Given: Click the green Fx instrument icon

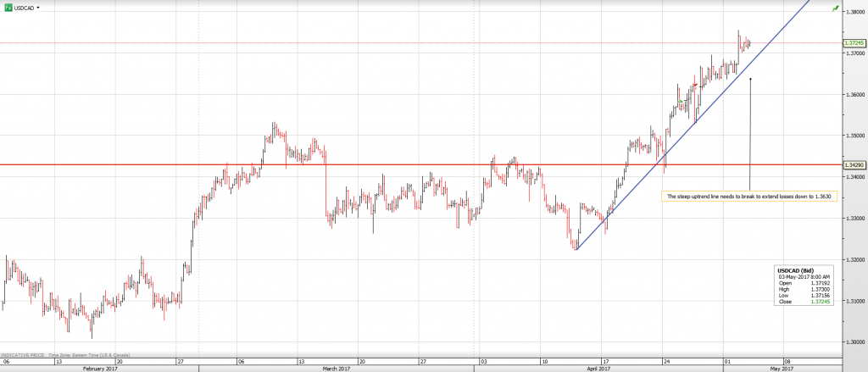Looking at the screenshot, I should click(x=8, y=7).
